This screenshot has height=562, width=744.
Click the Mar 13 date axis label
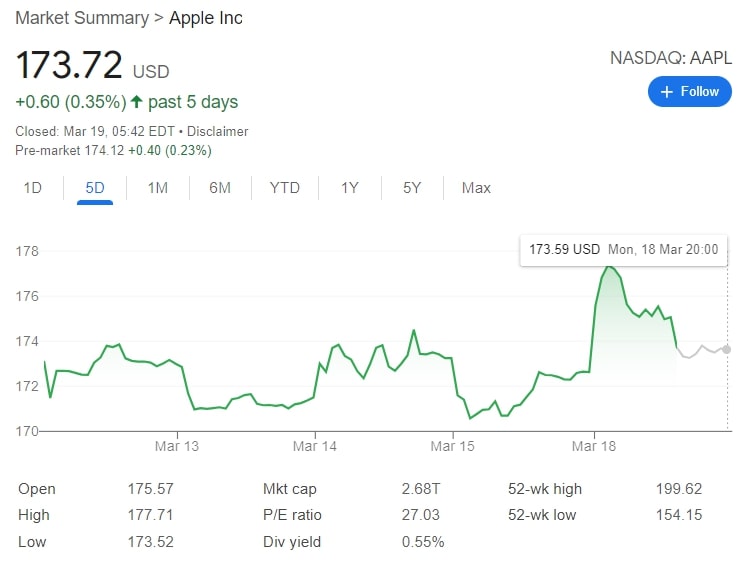176,446
